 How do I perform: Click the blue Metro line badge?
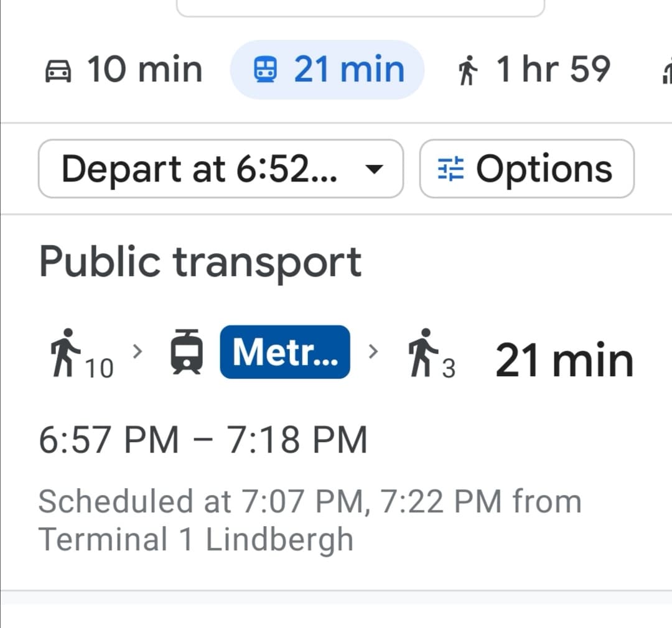click(285, 352)
